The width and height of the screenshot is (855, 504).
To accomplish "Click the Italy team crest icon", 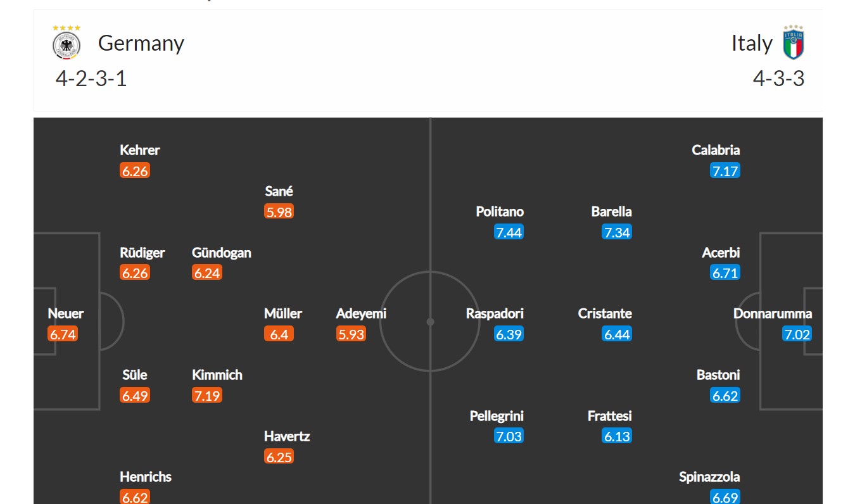I will [793, 43].
